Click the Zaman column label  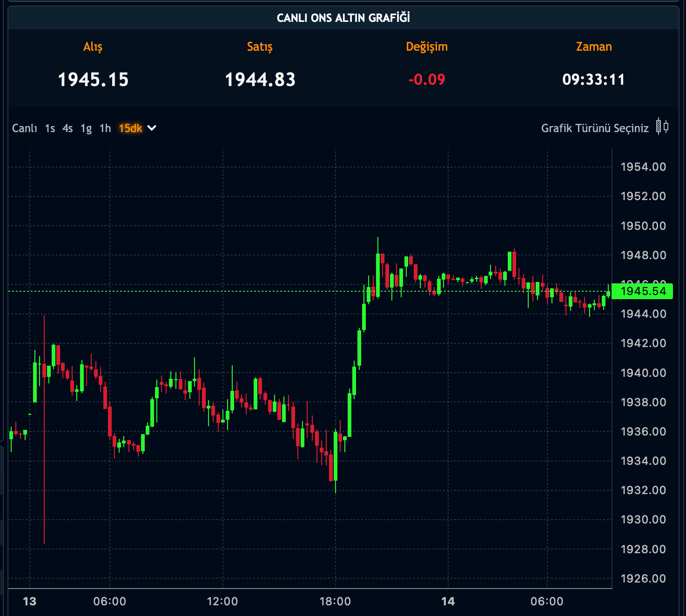pyautogui.click(x=594, y=47)
